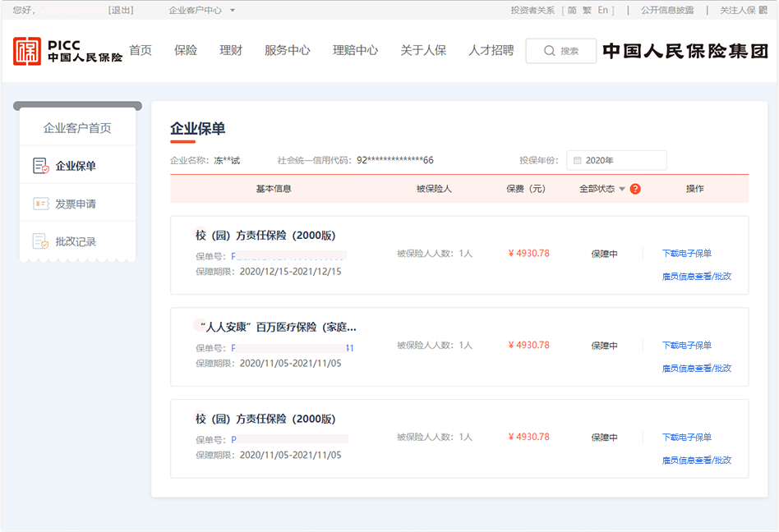Open the 企业客户中心 dropdown

[201, 10]
